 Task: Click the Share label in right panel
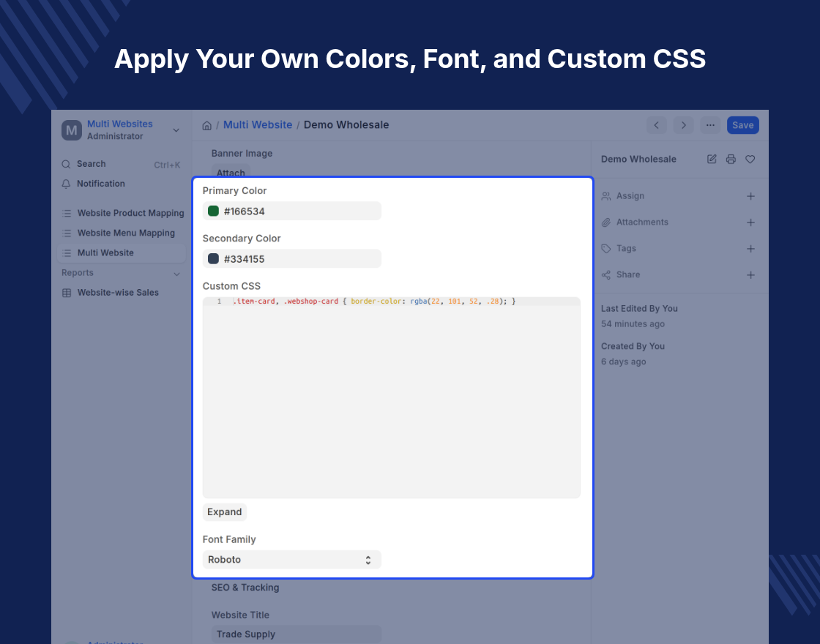click(628, 274)
